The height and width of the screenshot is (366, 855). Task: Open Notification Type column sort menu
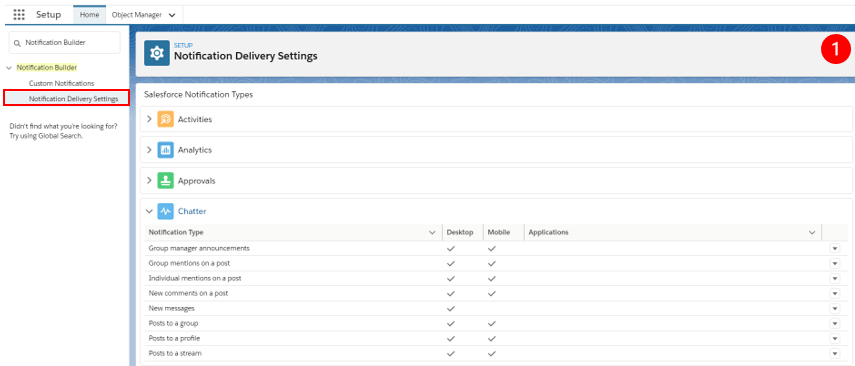pos(432,232)
